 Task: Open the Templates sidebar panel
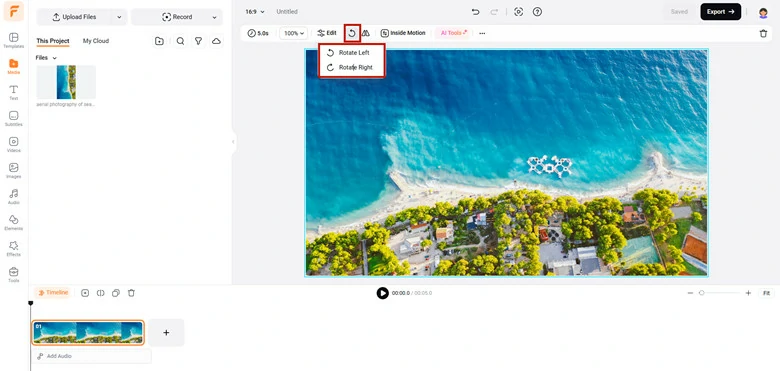coord(13,40)
